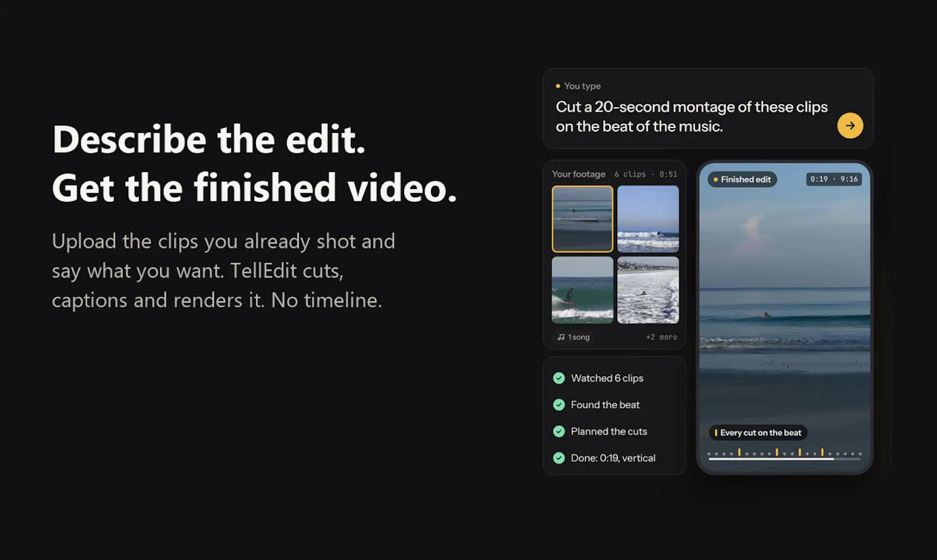
Task: Click the music note icon beside '1 song'
Action: [x=561, y=337]
